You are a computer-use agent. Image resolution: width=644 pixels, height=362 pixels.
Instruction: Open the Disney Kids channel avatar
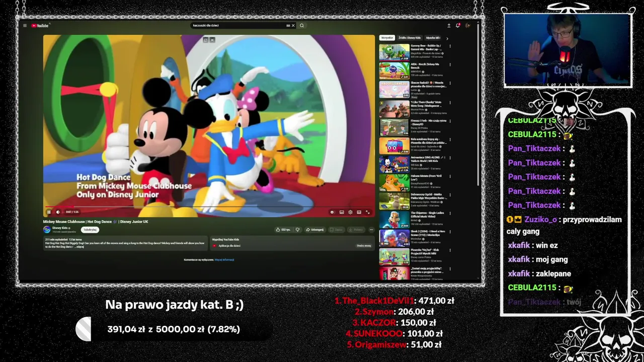47,230
